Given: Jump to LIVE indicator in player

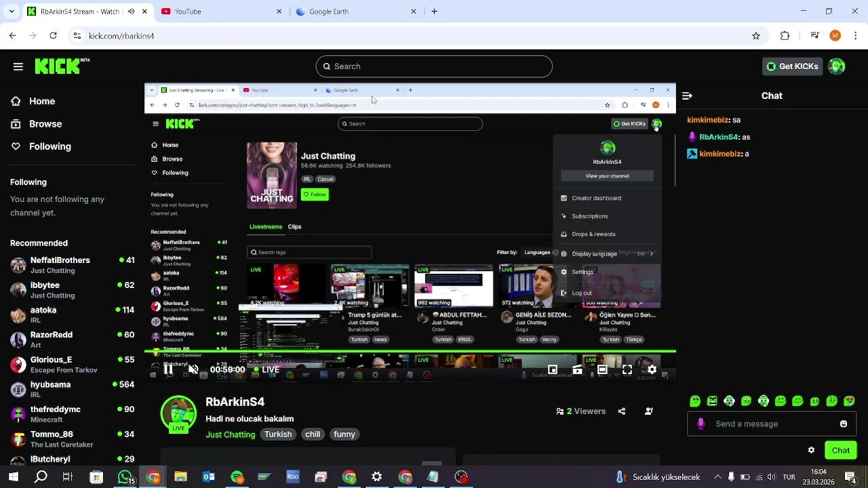Looking at the screenshot, I should (x=266, y=369).
